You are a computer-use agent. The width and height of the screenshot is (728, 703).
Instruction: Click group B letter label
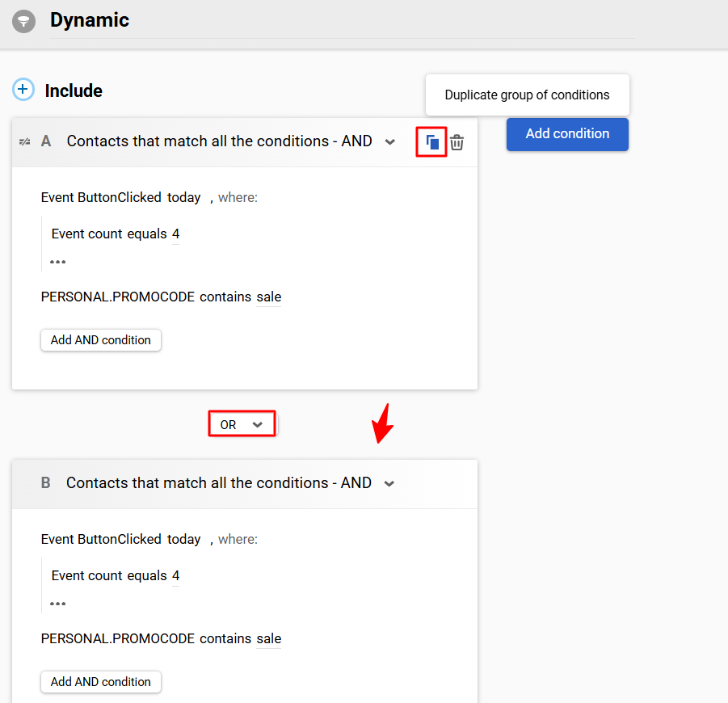(x=45, y=482)
